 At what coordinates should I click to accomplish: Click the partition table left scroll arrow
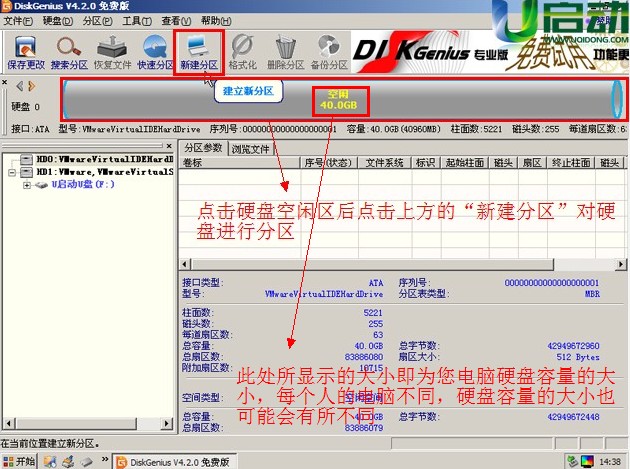(185, 264)
